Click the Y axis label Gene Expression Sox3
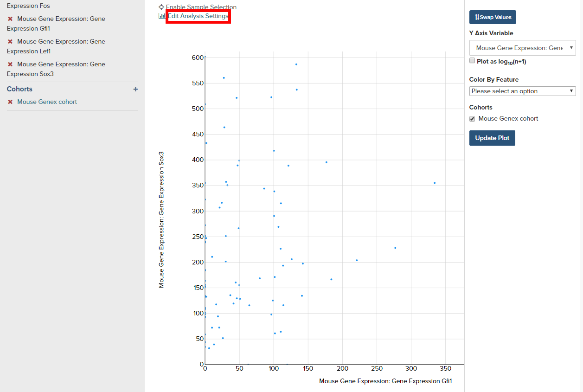The height and width of the screenshot is (392, 583). (161, 219)
